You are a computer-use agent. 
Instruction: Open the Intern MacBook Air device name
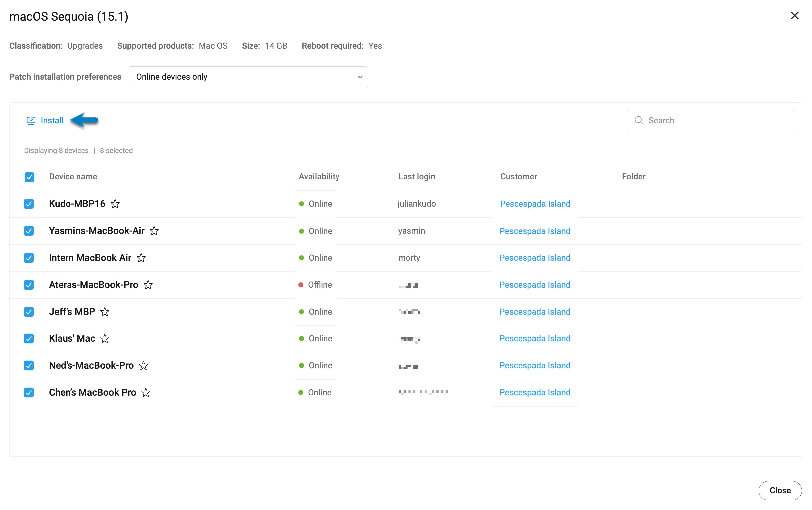90,258
